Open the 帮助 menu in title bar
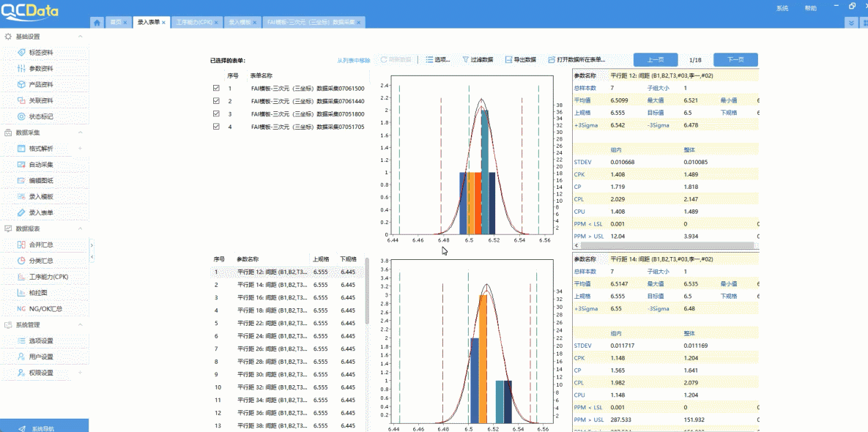The height and width of the screenshot is (432, 868). pyautogui.click(x=810, y=8)
